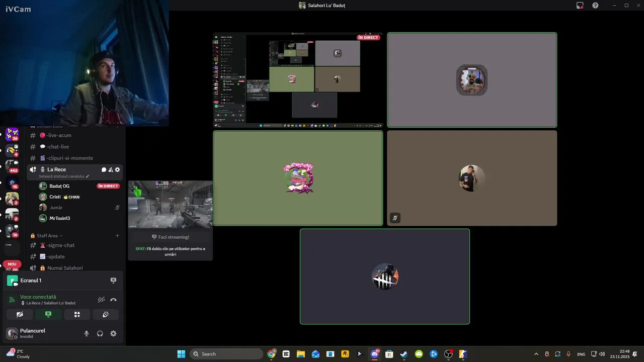Click the Ecranul 1 stream label
Screen dimensions: 644x362
pyautogui.click(x=31, y=281)
